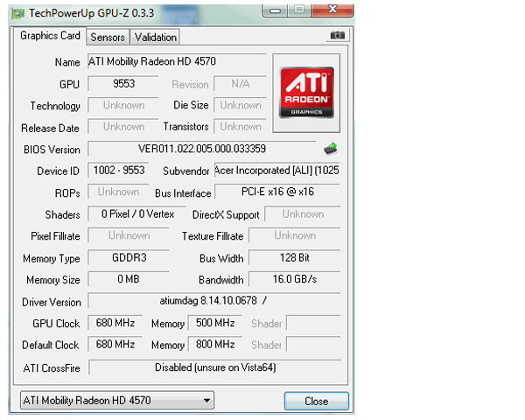Click the TechPowerUp GPU-Z 0.3.3 title text
Screen dimensions: 525x420
pyautogui.click(x=91, y=13)
